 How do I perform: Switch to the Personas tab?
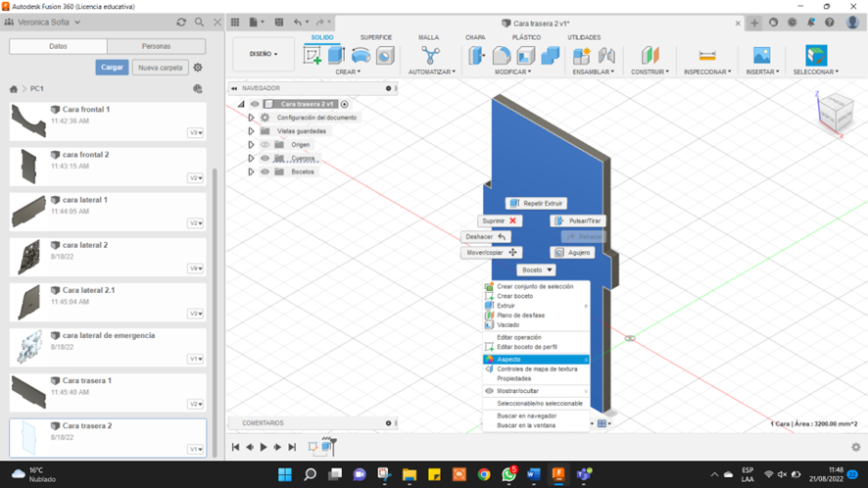[156, 46]
